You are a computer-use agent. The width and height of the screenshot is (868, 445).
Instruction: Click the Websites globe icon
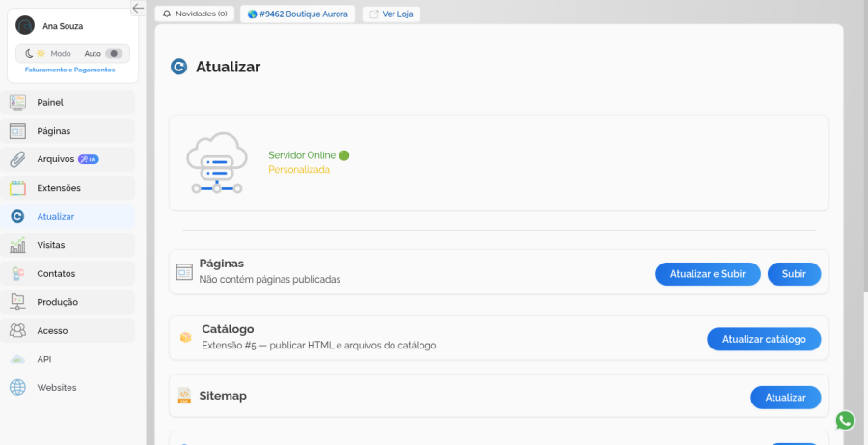coord(17,387)
